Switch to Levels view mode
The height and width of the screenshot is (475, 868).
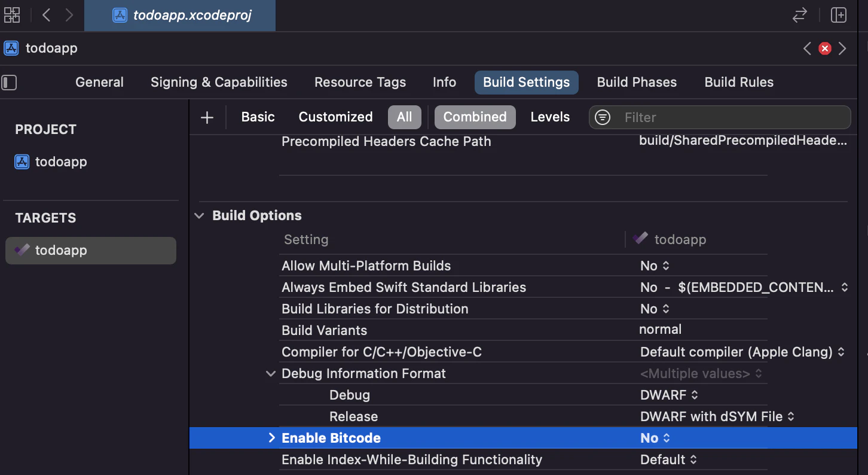pyautogui.click(x=550, y=117)
